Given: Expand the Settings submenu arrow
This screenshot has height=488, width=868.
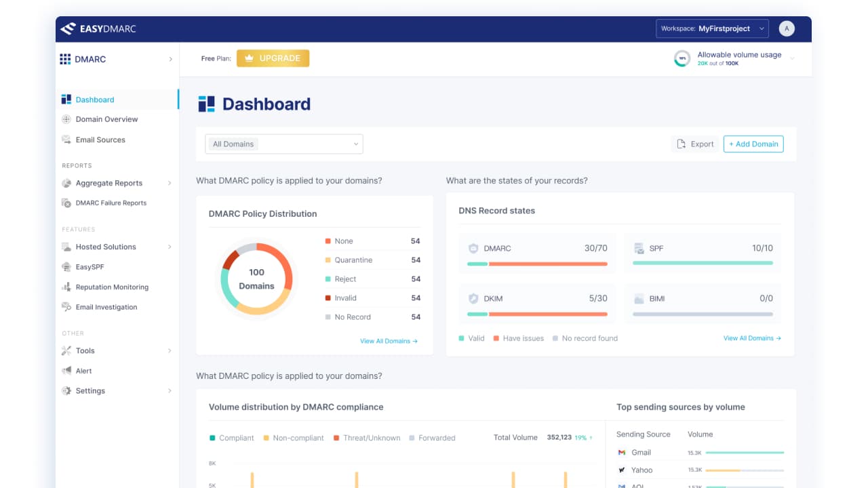Looking at the screenshot, I should (x=170, y=390).
